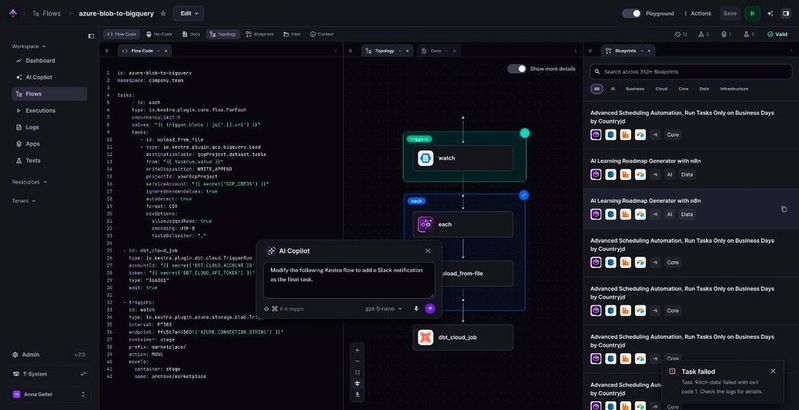This screenshot has height=410, width=799.
Task: Zoom in on the topology view
Action: (x=357, y=350)
